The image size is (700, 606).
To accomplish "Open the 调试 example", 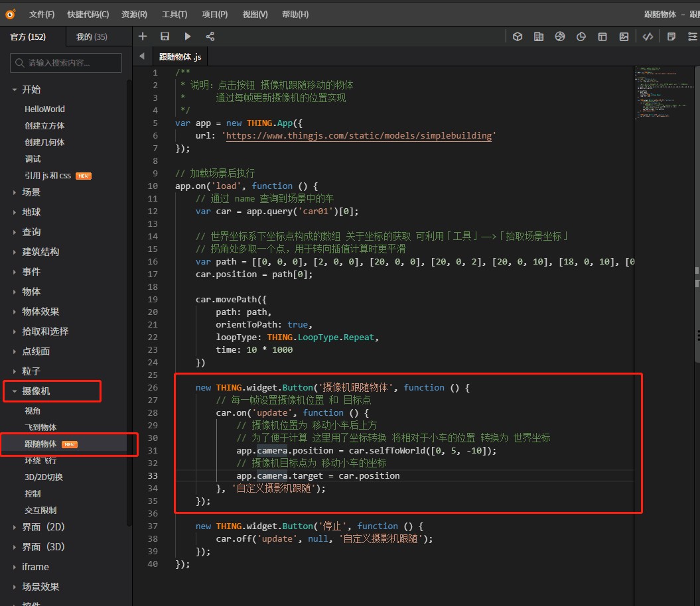I will coord(33,159).
